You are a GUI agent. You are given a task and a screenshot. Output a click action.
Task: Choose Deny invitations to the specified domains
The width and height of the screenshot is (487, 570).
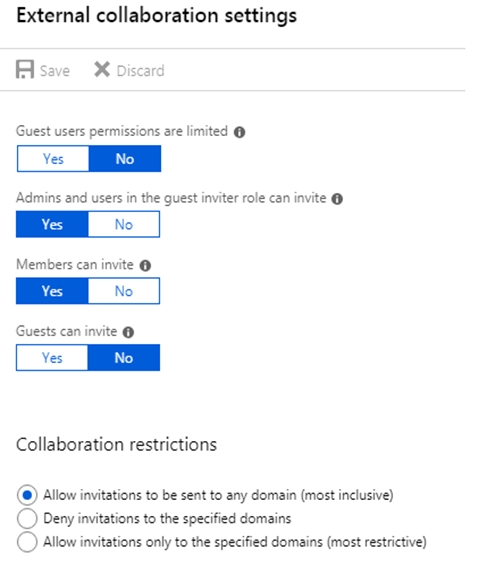pyautogui.click(x=27, y=518)
